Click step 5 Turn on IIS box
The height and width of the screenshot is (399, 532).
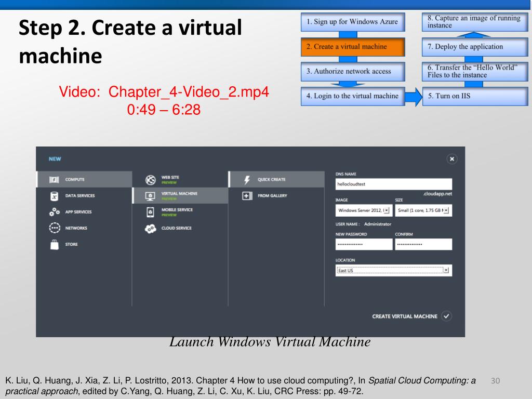tap(475, 96)
